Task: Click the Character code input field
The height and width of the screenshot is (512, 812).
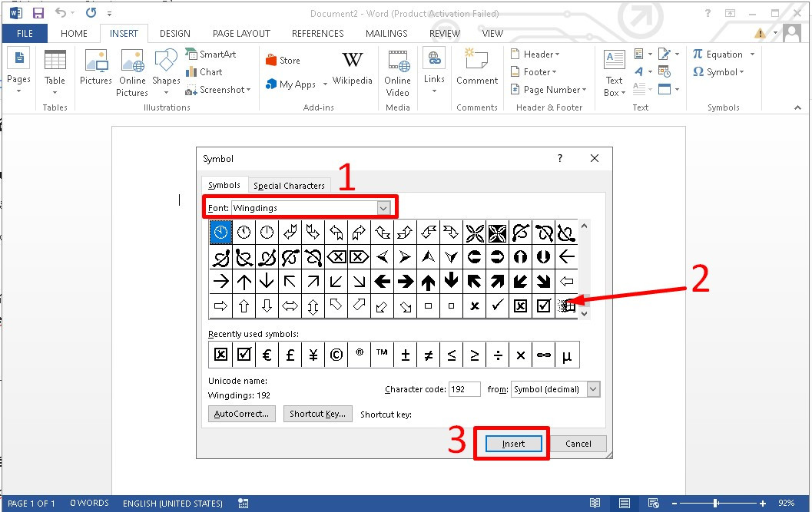Action: 464,389
